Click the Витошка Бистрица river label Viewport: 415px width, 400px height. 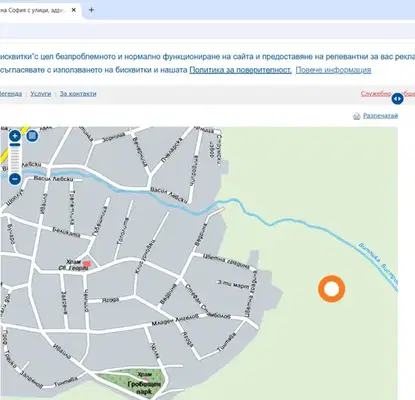click(378, 264)
